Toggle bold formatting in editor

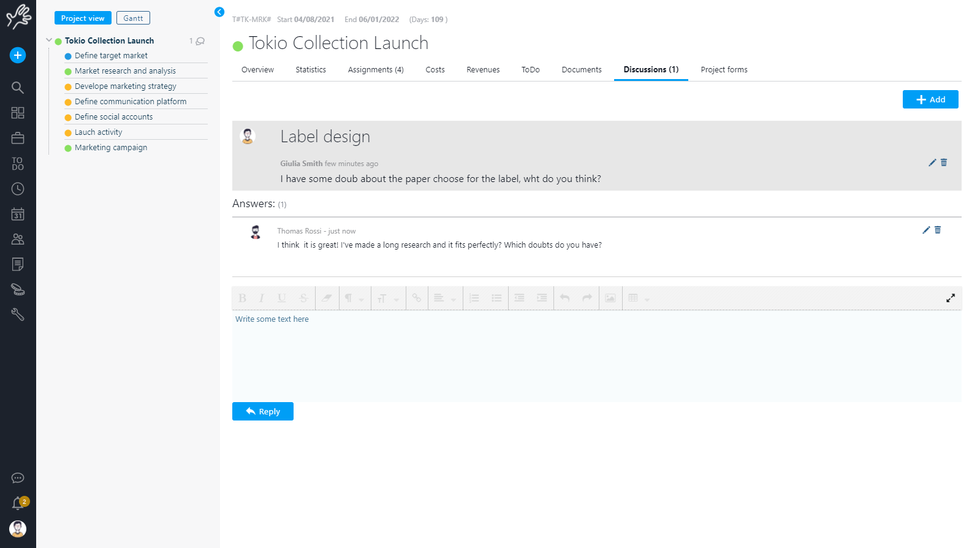242,298
